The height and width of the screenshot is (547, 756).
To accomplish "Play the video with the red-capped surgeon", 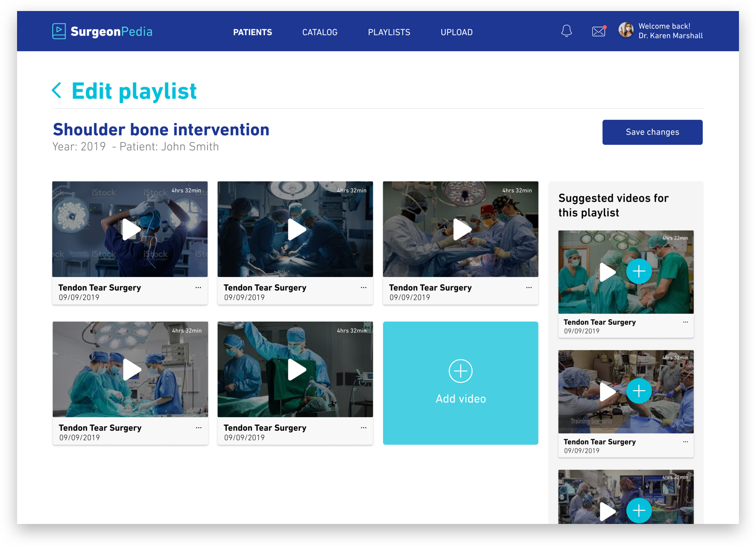I will [x=462, y=229].
